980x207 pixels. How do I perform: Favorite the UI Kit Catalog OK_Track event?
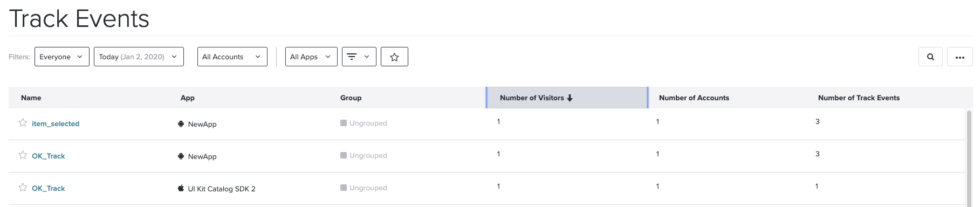point(23,187)
